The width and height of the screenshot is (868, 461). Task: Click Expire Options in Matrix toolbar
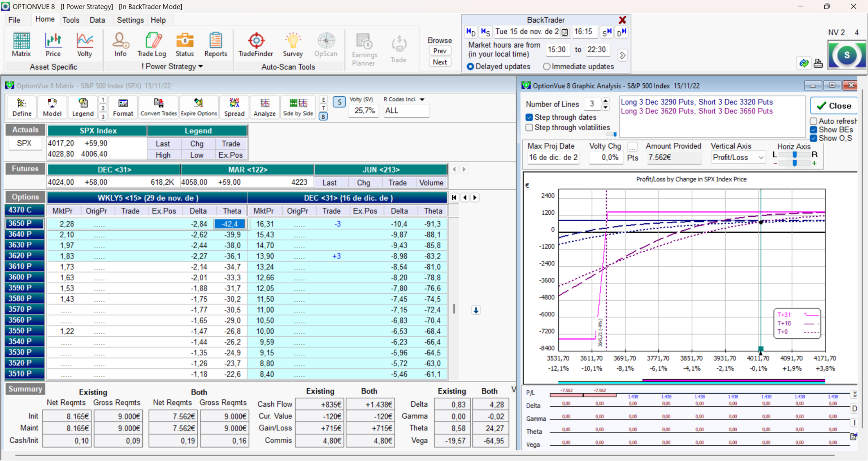tap(199, 107)
